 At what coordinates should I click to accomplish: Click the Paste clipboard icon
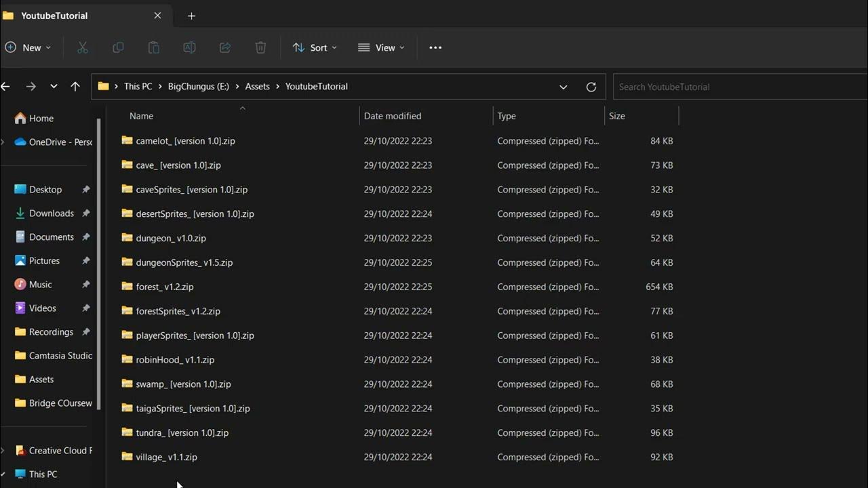point(154,47)
